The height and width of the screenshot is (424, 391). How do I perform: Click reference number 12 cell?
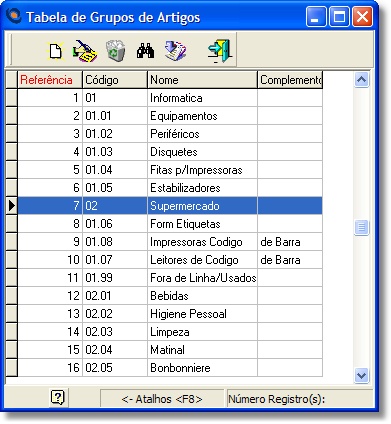point(50,296)
